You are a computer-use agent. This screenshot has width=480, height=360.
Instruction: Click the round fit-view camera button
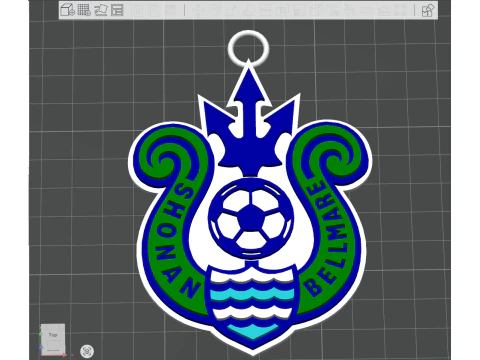[87, 351]
